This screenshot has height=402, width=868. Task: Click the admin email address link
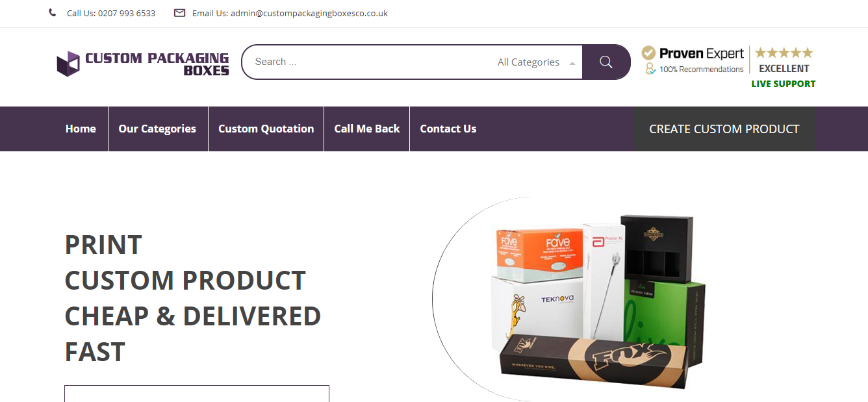(x=309, y=13)
